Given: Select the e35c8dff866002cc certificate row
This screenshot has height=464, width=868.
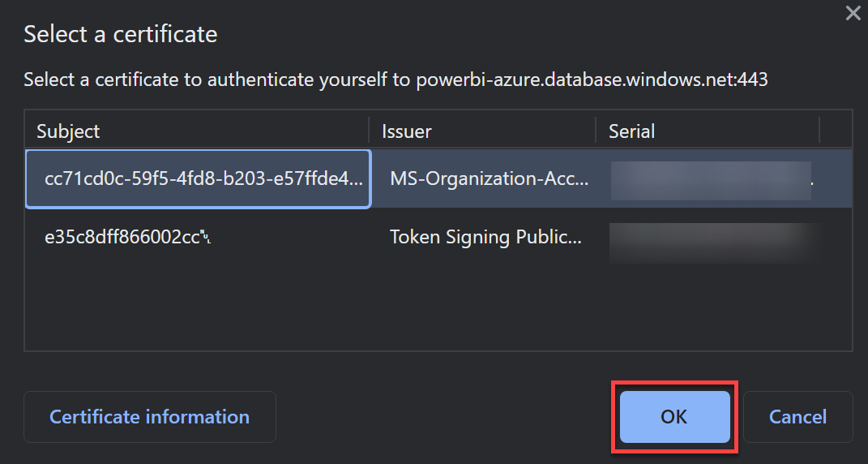Looking at the screenshot, I should click(x=438, y=237).
